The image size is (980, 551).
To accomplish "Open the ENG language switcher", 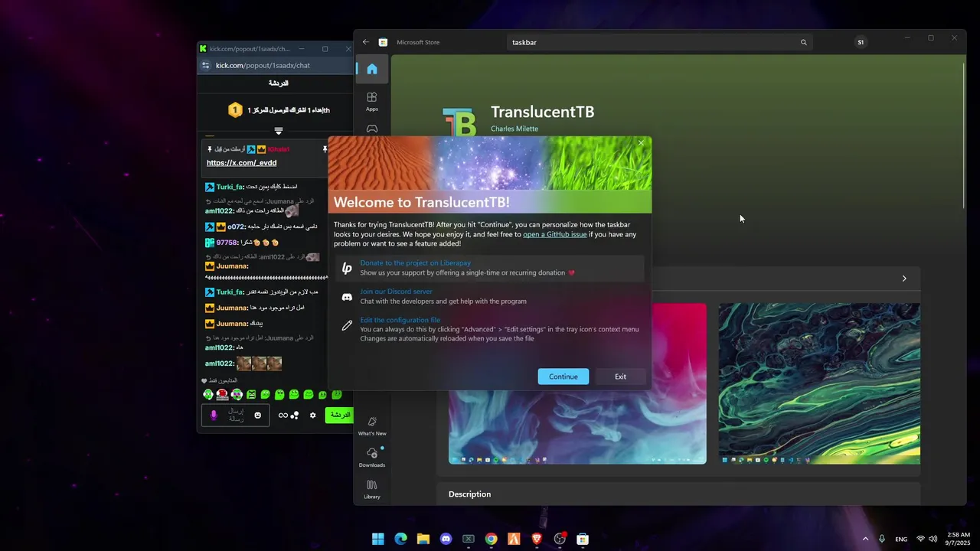I will [901, 540].
